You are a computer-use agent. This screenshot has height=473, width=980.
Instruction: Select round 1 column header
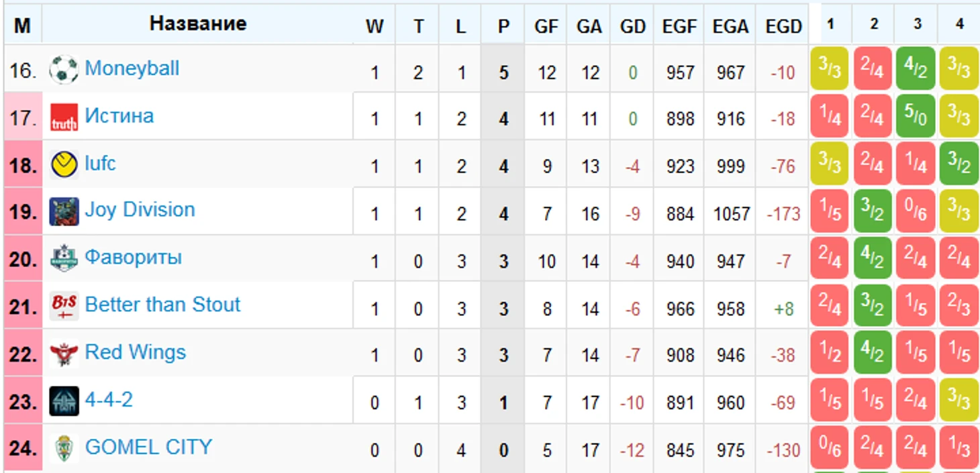[x=830, y=24]
